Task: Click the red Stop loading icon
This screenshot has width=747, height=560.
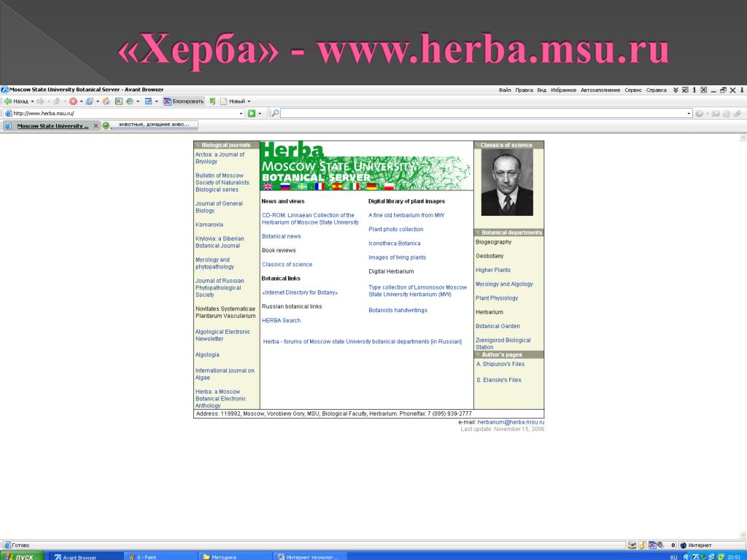Action: 73,101
